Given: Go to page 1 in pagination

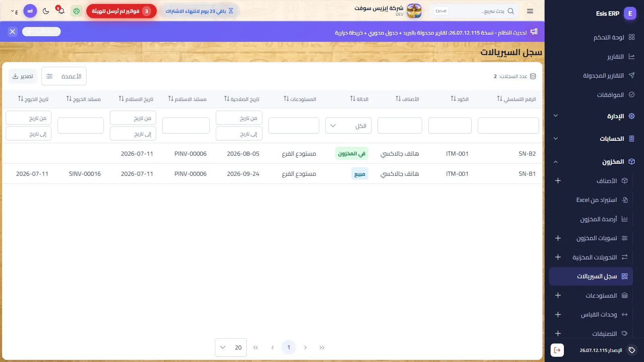Looking at the screenshot, I should click(289, 347).
